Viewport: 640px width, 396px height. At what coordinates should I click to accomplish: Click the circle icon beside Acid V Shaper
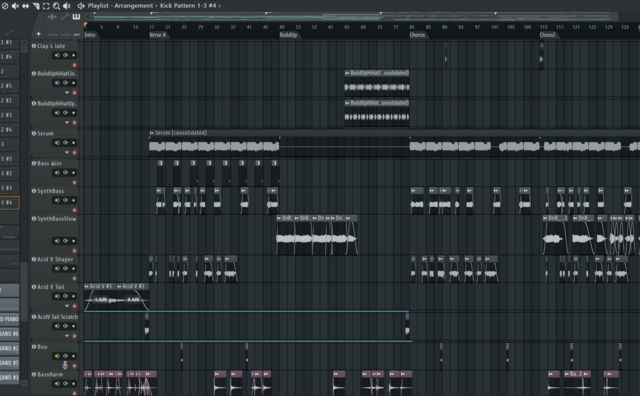(34, 259)
